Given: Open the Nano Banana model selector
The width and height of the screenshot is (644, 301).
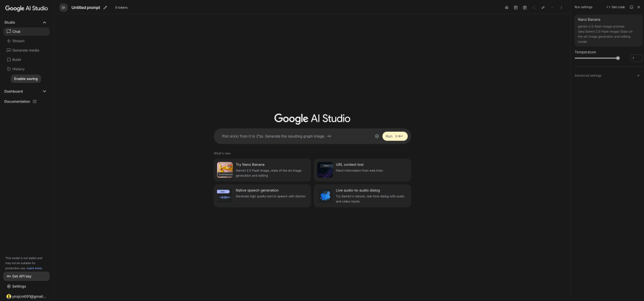Looking at the screenshot, I should [608, 30].
